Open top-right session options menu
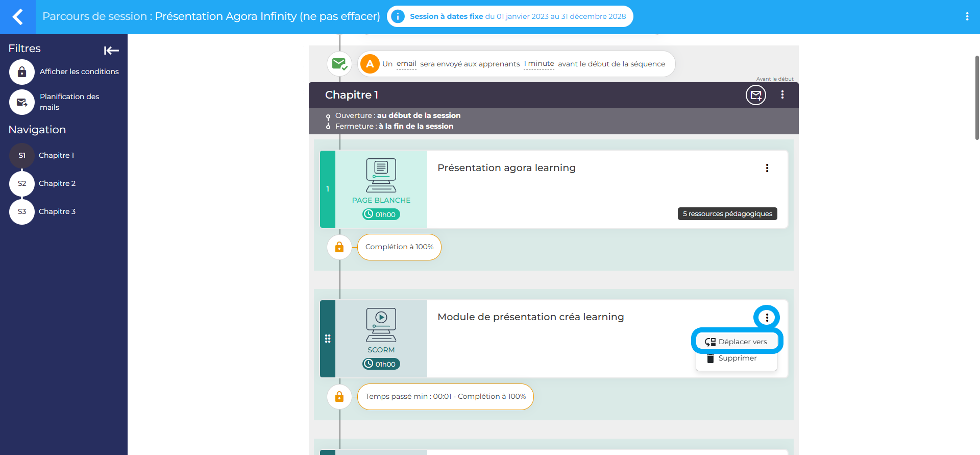This screenshot has height=455, width=980. pyautogui.click(x=967, y=16)
